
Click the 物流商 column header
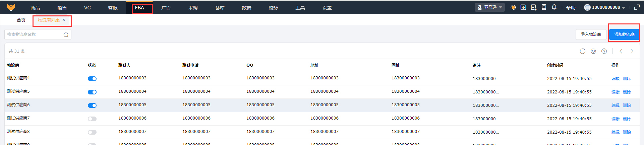pos(13,65)
